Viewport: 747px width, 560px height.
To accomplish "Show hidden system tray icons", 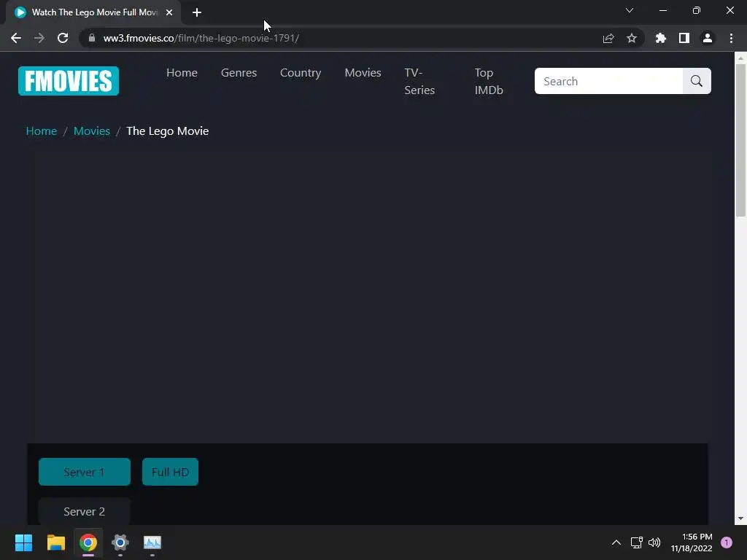I will coord(616,542).
